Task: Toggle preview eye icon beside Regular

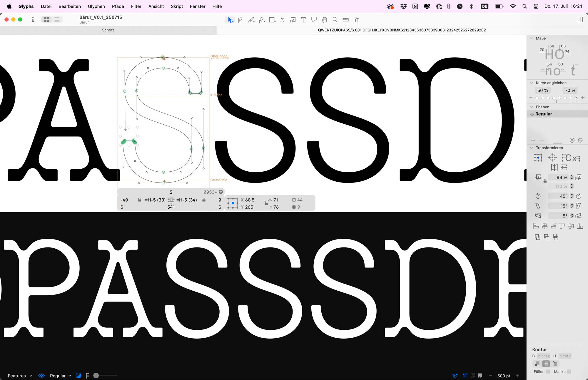Action: tap(41, 376)
